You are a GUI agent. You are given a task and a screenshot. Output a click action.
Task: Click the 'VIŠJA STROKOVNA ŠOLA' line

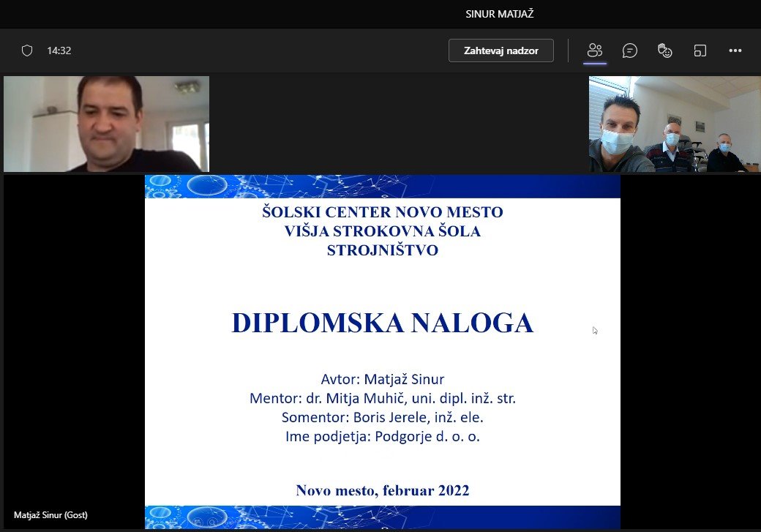click(x=383, y=231)
